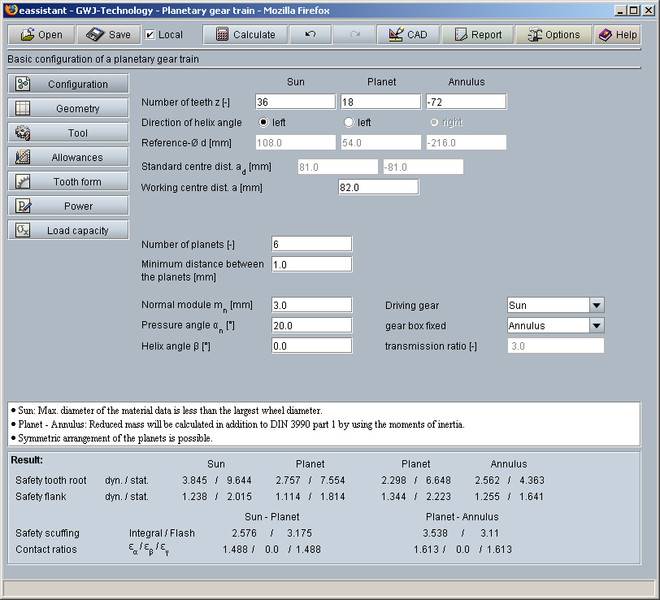Image resolution: width=660 pixels, height=600 pixels.
Task: Open Help from the toolbar
Action: click(x=605, y=34)
